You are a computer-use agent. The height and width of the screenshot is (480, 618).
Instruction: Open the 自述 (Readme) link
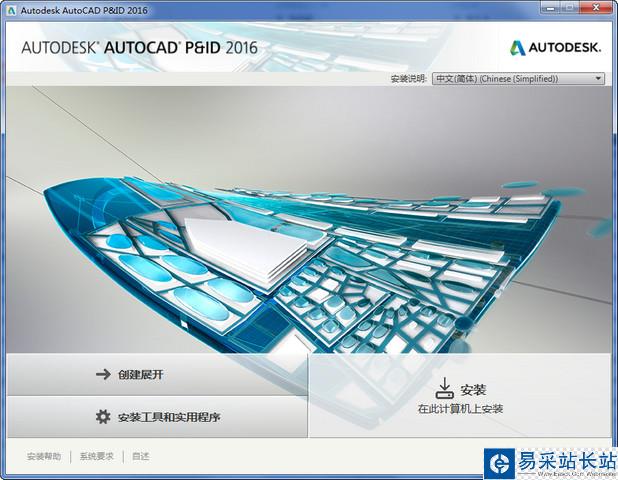point(140,456)
